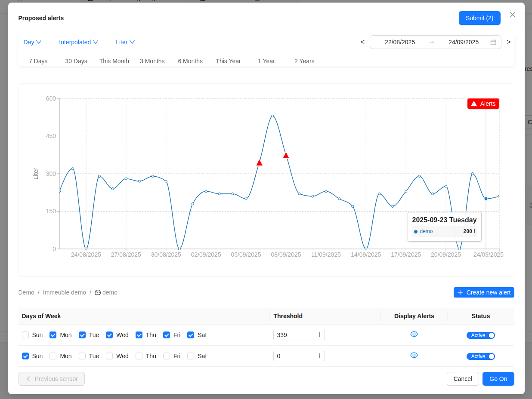Click a red alert triangle marker on the chart

(259, 162)
